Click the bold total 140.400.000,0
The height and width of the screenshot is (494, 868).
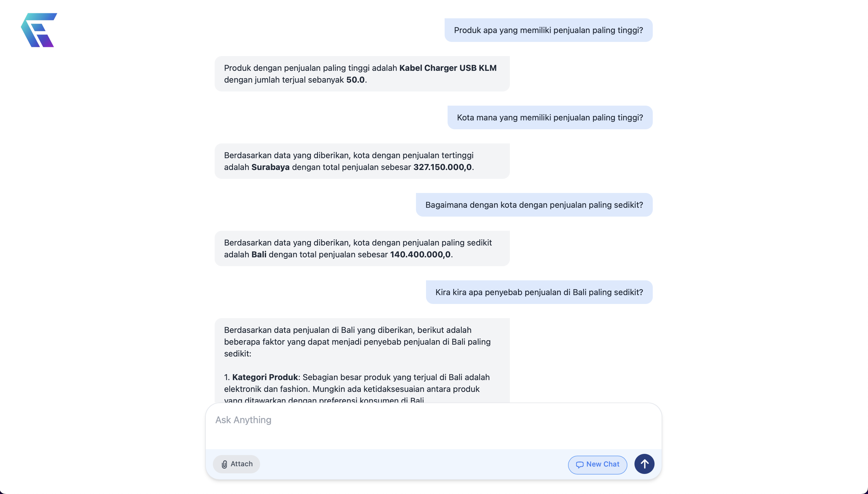pyautogui.click(x=420, y=254)
